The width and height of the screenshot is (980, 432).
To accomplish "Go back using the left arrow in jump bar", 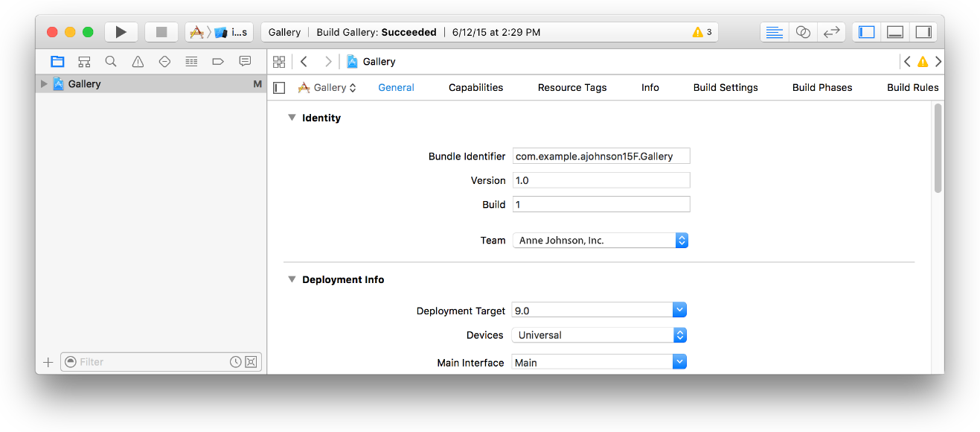I will (304, 62).
